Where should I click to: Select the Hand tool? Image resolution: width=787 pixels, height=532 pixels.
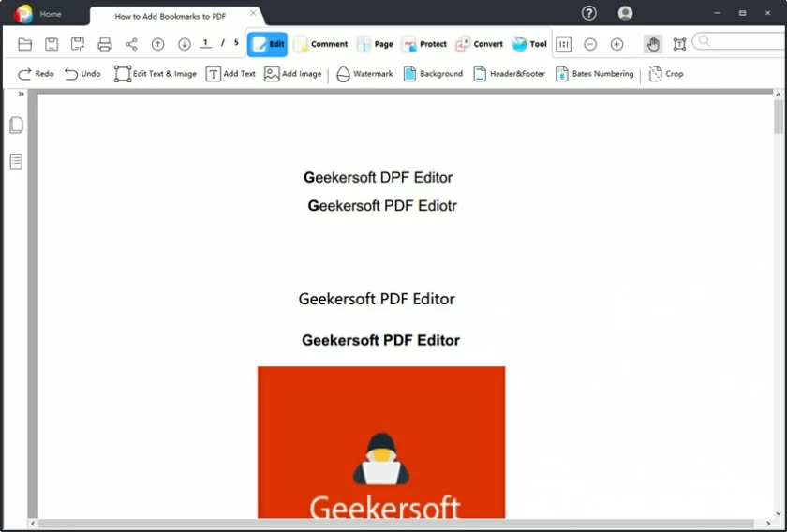(x=652, y=44)
